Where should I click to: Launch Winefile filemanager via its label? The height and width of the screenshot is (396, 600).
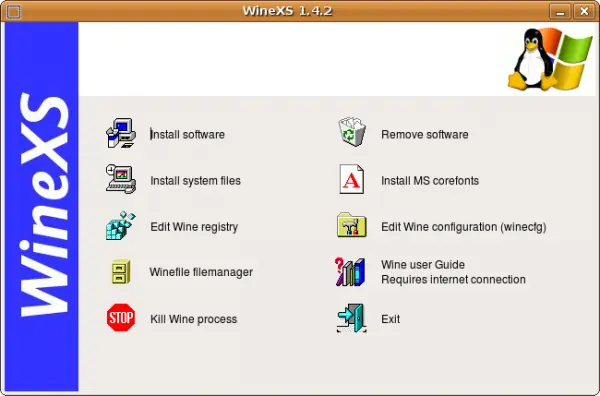click(x=201, y=272)
